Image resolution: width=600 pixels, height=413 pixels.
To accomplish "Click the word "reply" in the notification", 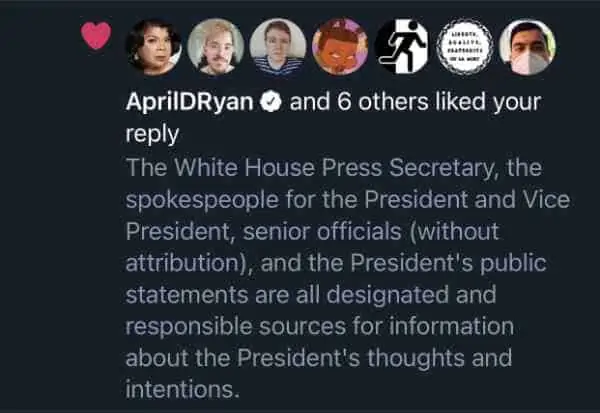I will click(152, 135).
